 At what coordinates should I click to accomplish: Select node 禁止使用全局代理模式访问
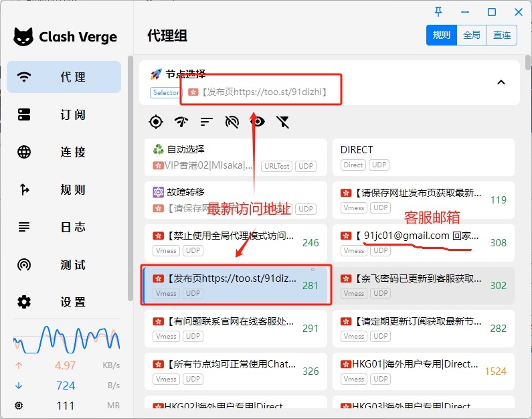click(236, 242)
